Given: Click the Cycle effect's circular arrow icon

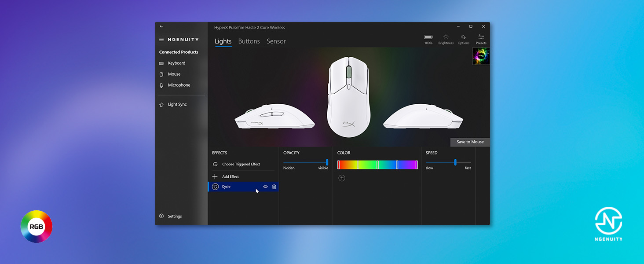Looking at the screenshot, I should [x=215, y=186].
